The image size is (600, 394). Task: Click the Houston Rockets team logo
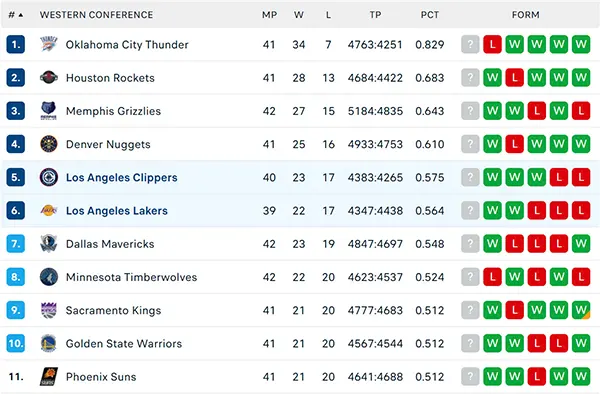[49, 78]
